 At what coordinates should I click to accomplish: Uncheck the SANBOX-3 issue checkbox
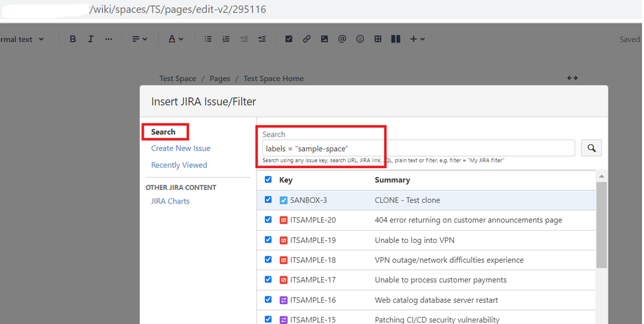pyautogui.click(x=268, y=200)
